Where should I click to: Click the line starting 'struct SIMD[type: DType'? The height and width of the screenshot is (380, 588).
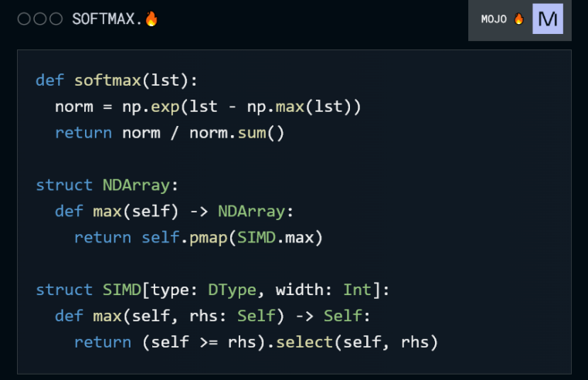click(x=212, y=290)
